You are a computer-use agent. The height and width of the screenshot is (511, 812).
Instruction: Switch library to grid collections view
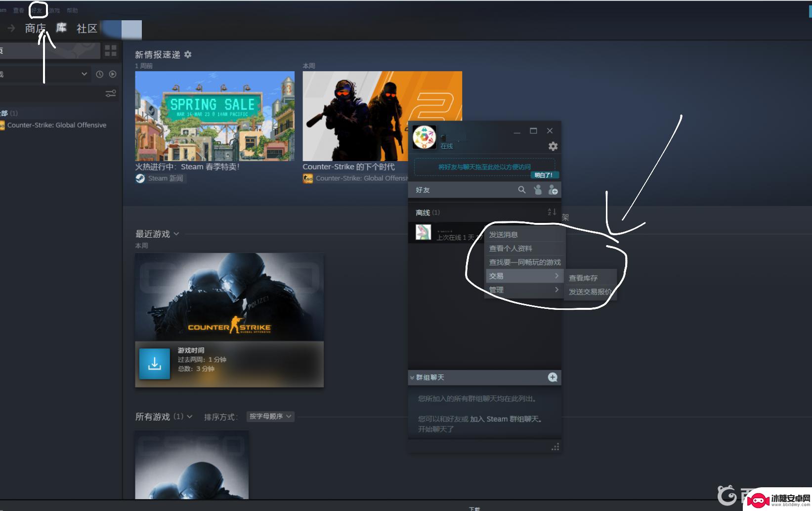point(111,50)
